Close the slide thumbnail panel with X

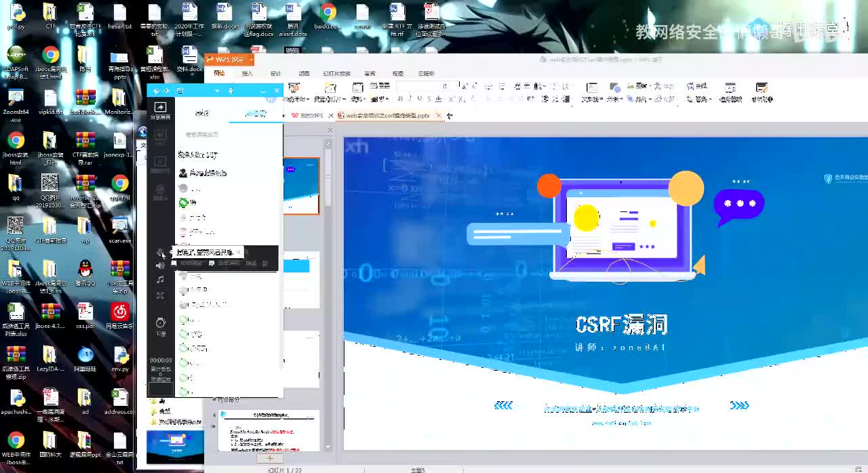(x=331, y=130)
